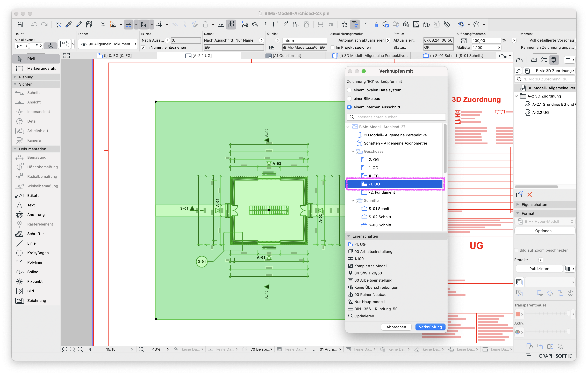This screenshot has height=375, width=588.
Task: Select 'einem lokalen Dateisystem' radio button
Action: (349, 90)
